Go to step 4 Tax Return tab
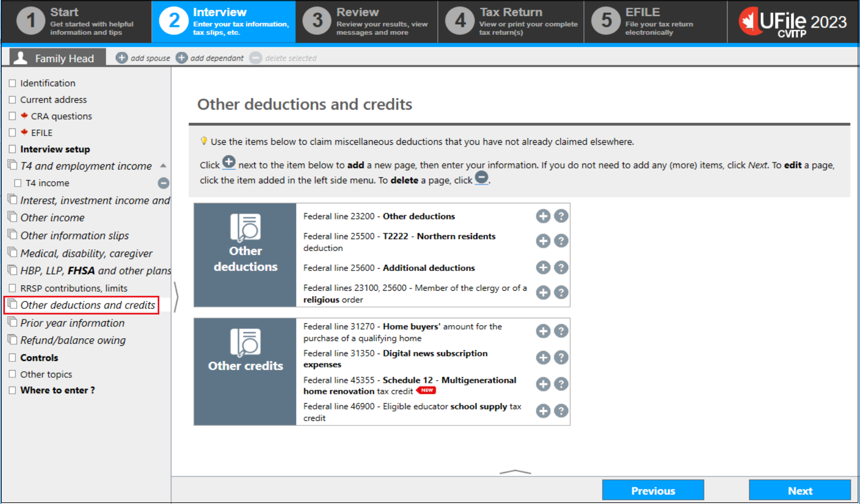 pyautogui.click(x=511, y=21)
